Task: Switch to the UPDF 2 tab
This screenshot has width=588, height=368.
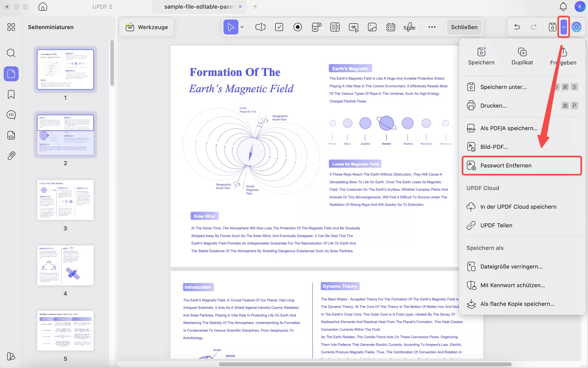Action: [x=102, y=7]
